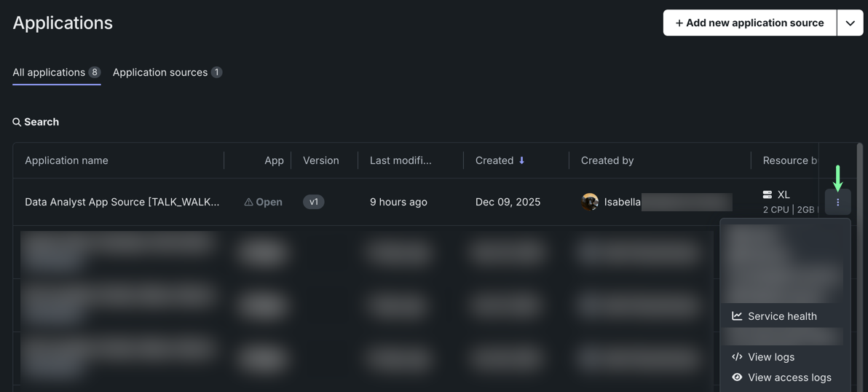Open the Data Analyst App Source application
This screenshot has height=392, width=868.
(122, 202)
